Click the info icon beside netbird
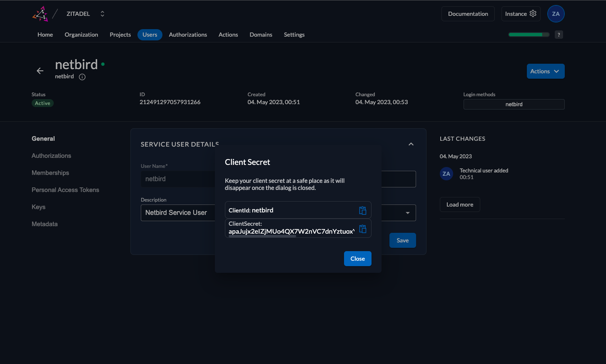606x364 pixels. pos(82,77)
